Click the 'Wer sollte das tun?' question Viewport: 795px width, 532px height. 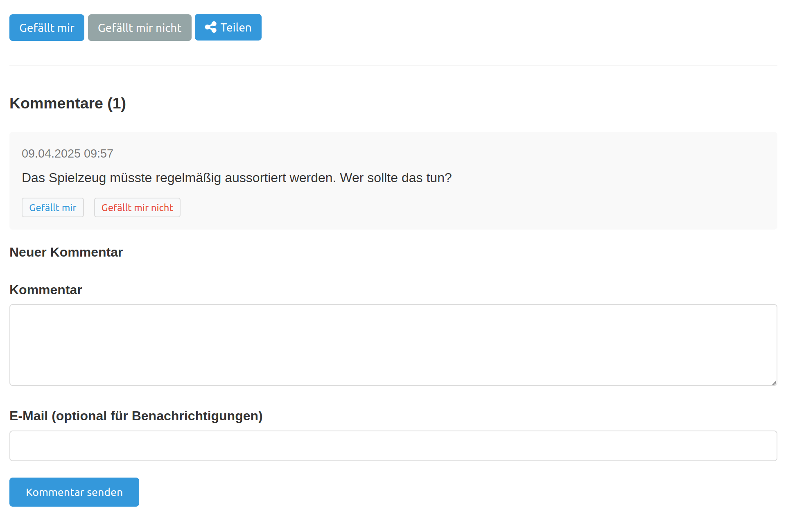[395, 178]
